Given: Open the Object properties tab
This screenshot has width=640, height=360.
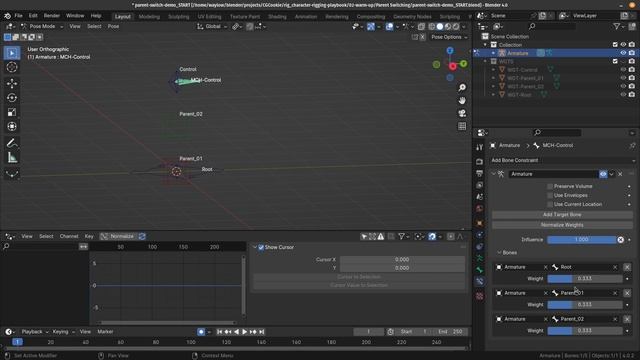Looking at the screenshot, I should tap(480, 223).
